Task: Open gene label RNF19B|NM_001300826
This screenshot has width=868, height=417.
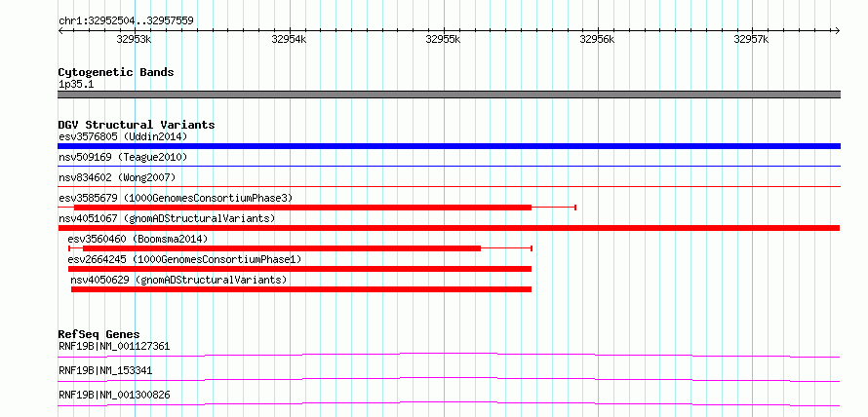Action: click(114, 395)
